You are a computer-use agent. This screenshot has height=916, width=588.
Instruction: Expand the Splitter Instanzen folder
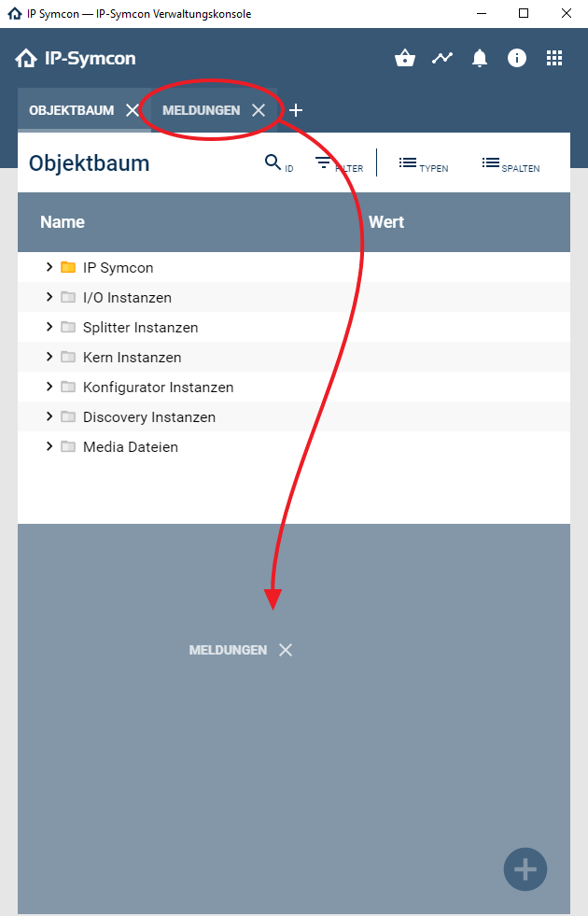click(x=49, y=328)
